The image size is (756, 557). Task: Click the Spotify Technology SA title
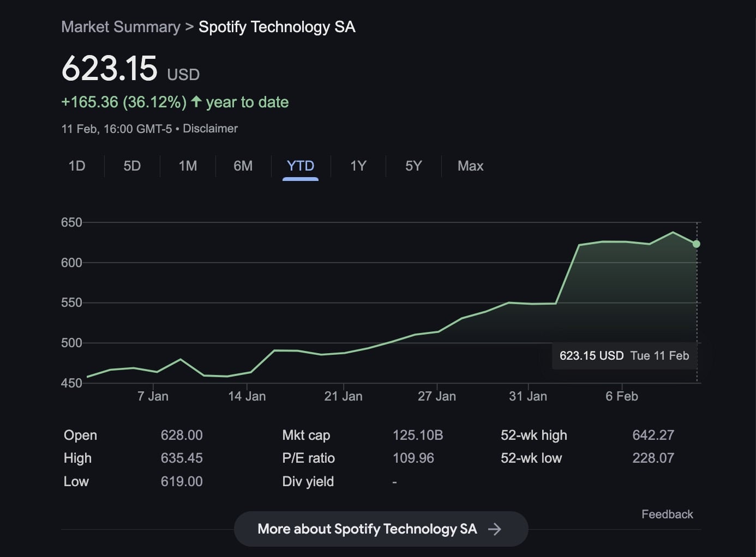coord(277,27)
